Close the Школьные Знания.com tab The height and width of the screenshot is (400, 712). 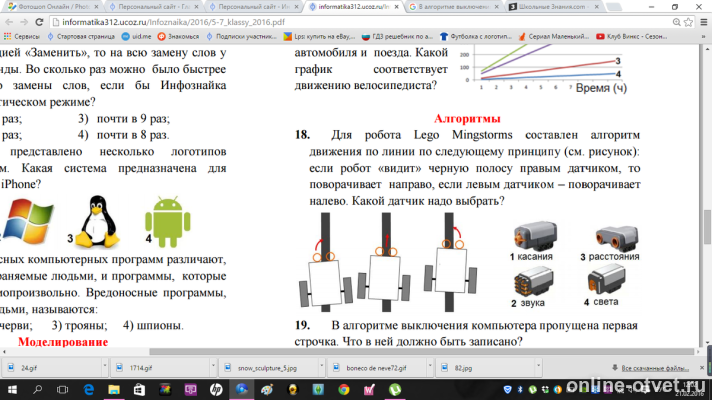coord(596,7)
